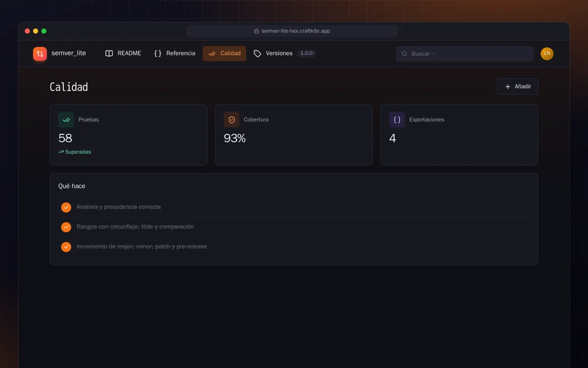The image size is (588, 368).
Task: Click the Añadir button
Action: (x=518, y=86)
